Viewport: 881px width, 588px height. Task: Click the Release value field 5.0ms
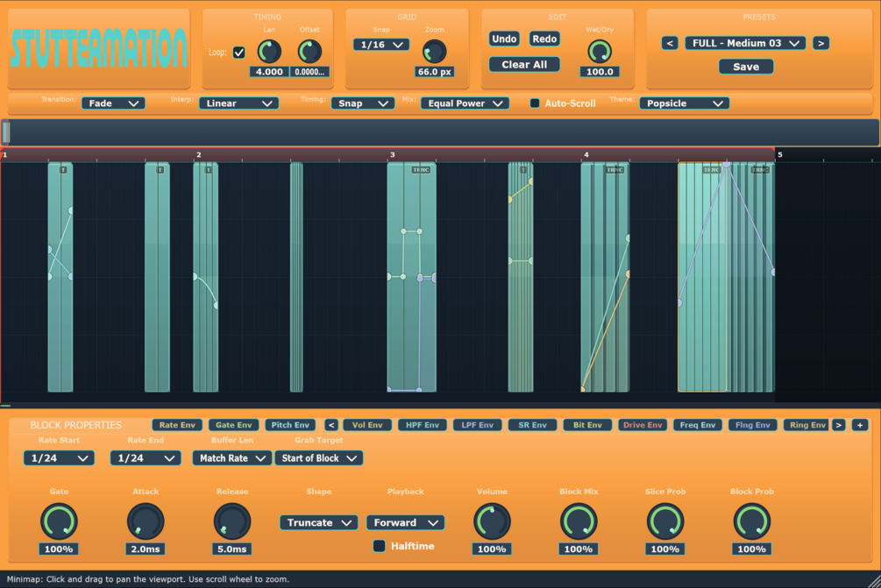(x=232, y=549)
